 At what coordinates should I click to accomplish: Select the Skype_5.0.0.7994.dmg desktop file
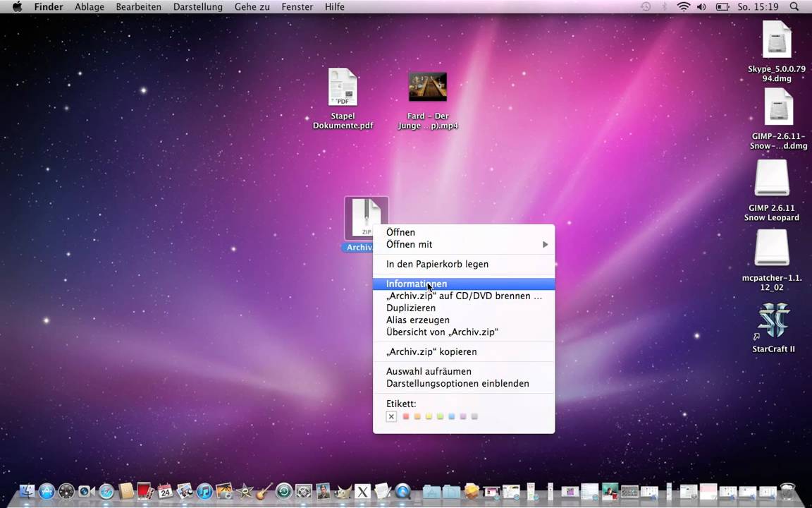pos(777,52)
